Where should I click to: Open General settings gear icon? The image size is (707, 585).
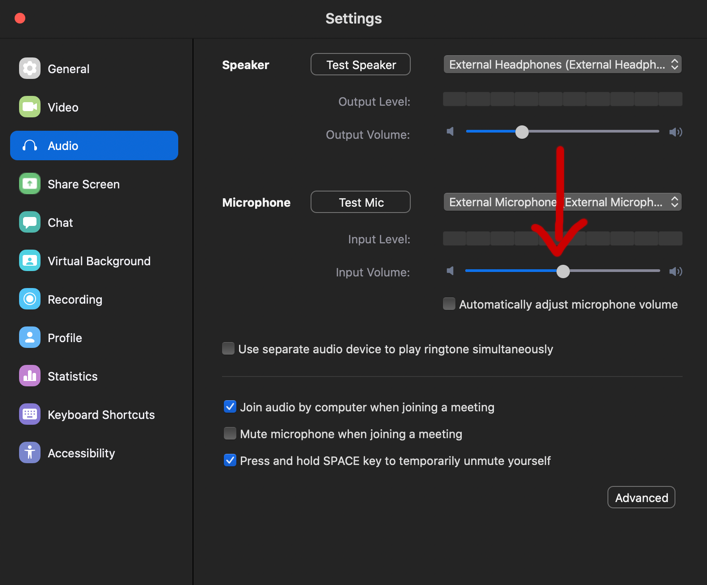click(x=30, y=69)
